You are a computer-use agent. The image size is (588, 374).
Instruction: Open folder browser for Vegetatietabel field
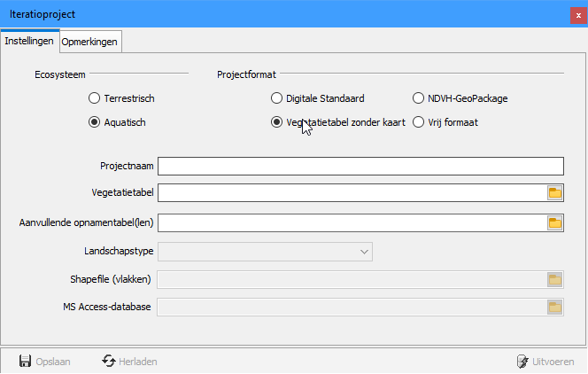click(554, 193)
